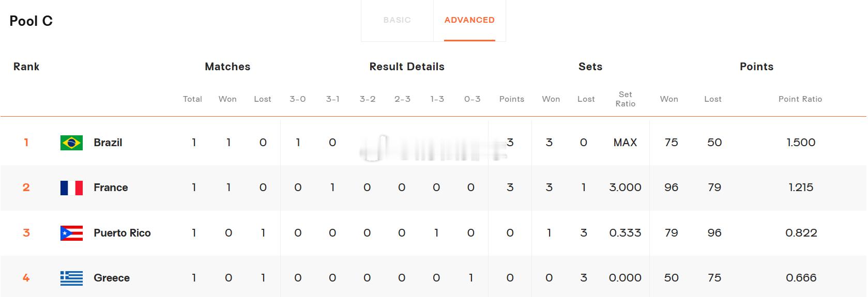Click the France flag icon
Image resolution: width=868 pixels, height=297 pixels.
71,187
